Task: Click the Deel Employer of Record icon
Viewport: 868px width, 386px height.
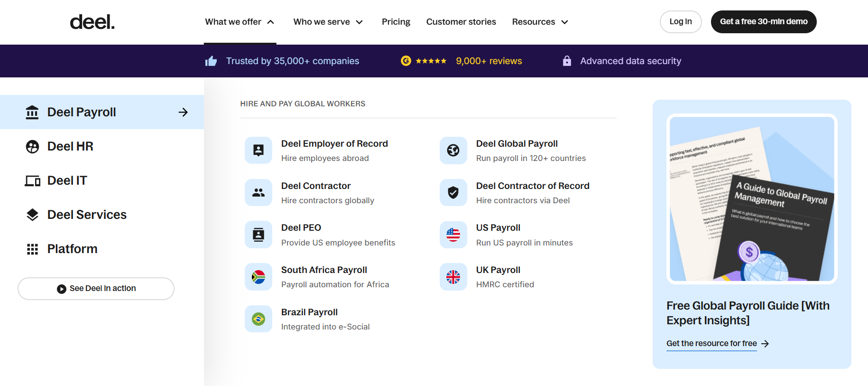Action: pos(259,151)
